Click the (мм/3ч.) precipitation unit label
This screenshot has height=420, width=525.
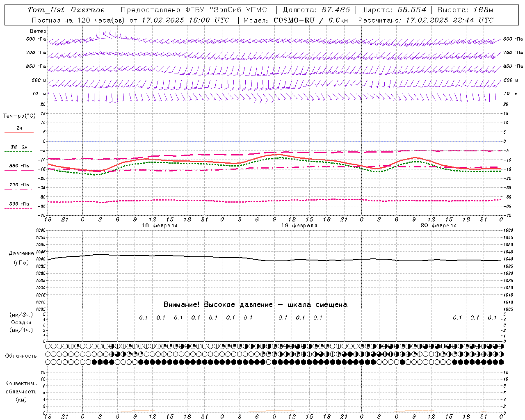coord(22,315)
